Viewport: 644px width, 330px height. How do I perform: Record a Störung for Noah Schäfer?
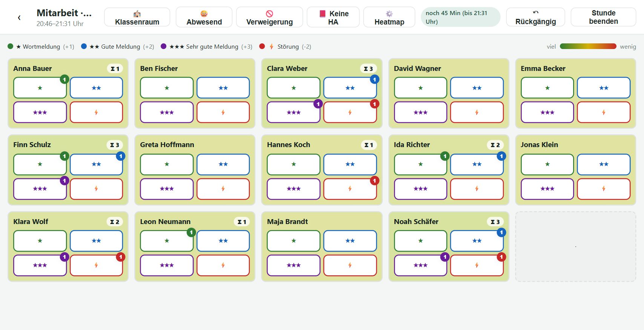coord(477,265)
